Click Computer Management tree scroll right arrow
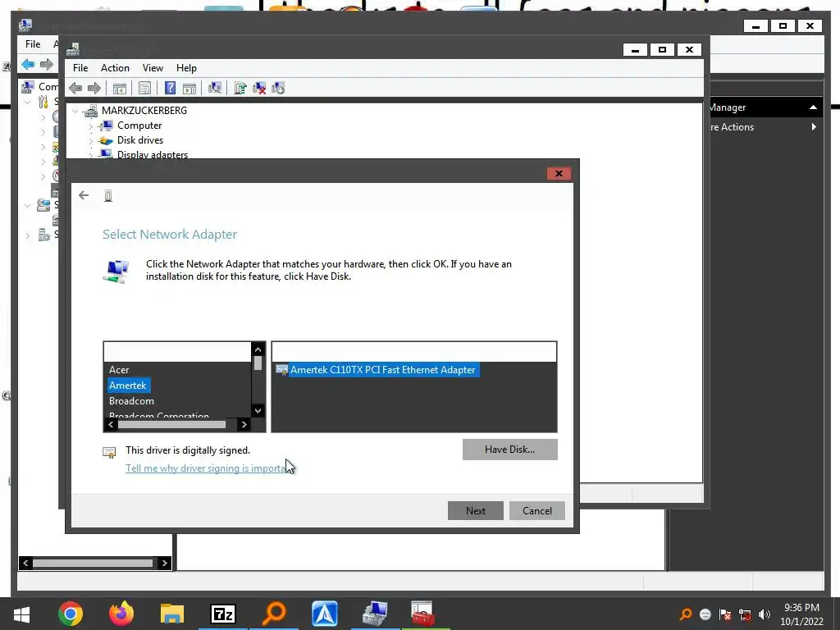 tap(164, 563)
